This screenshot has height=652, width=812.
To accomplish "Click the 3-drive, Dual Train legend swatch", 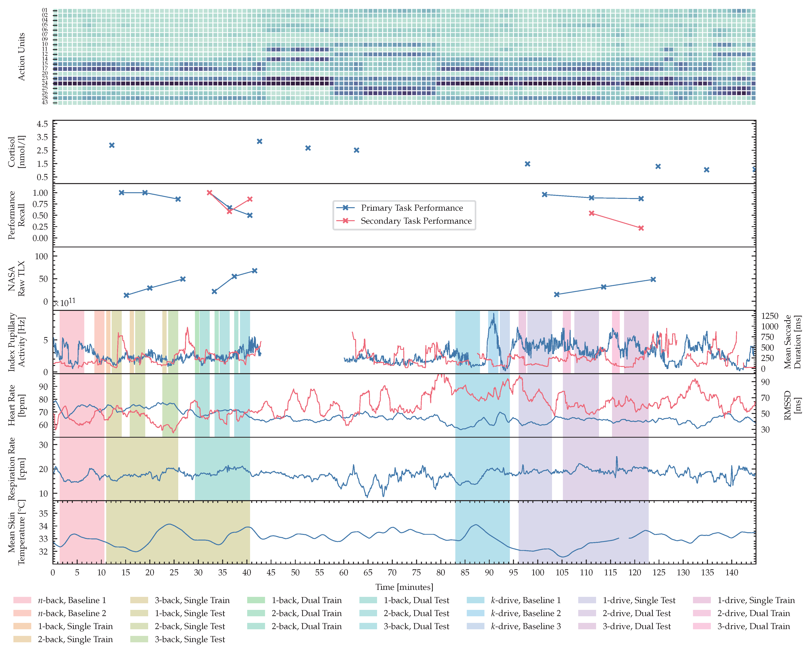I will click(x=702, y=626).
